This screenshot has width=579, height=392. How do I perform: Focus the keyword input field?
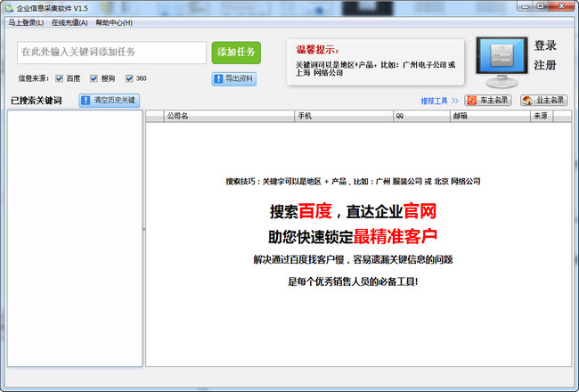click(111, 52)
